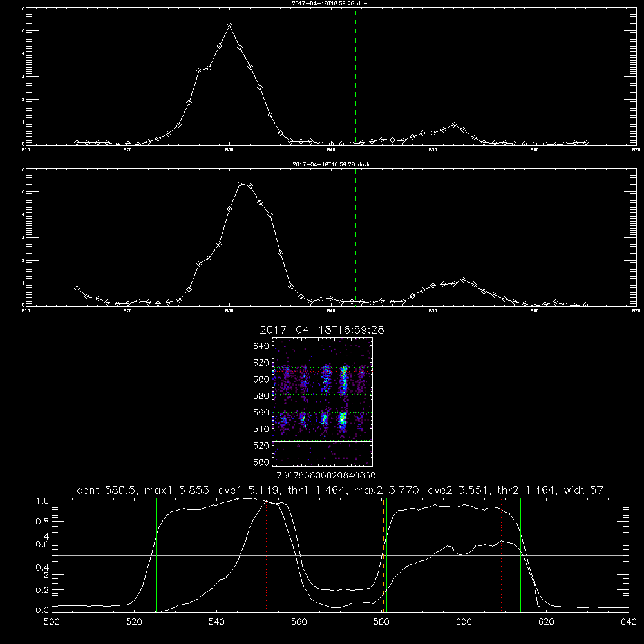Click the highest peak diamond in dawn plot
The width and height of the screenshot is (644, 644).
(230, 26)
